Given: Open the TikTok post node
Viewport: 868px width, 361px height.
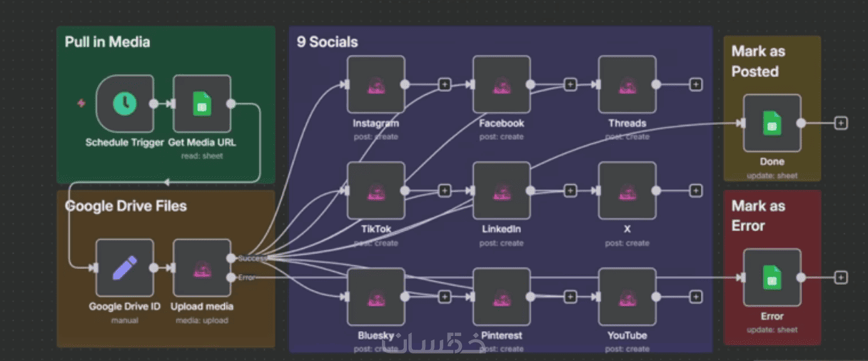Looking at the screenshot, I should pos(376,190).
